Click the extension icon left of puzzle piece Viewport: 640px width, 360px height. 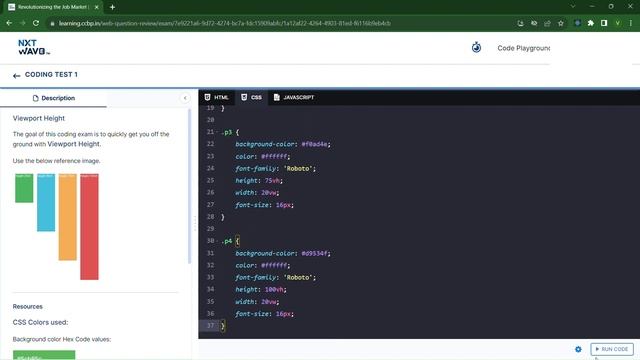tap(577, 23)
